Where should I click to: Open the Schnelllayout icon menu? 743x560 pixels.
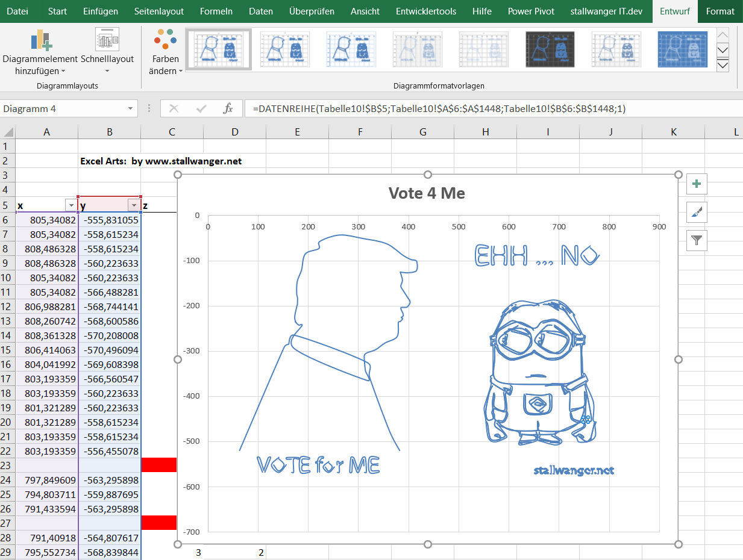click(x=107, y=40)
